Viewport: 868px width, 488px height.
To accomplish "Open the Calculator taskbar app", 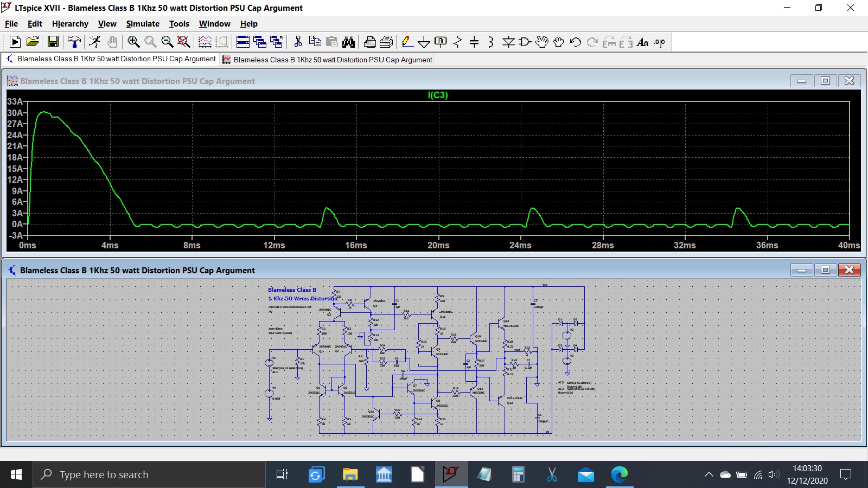I will (x=518, y=474).
